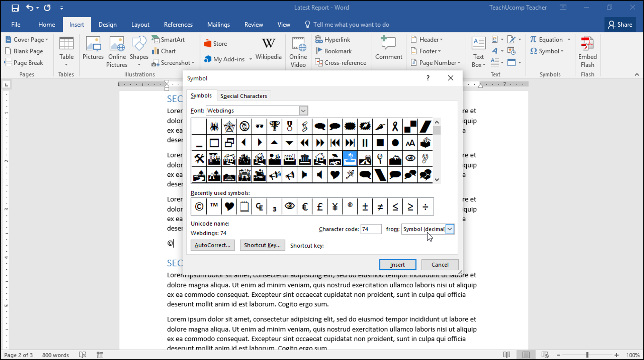Open the Pictures insert tool
644x360 pixels.
coord(93,48)
